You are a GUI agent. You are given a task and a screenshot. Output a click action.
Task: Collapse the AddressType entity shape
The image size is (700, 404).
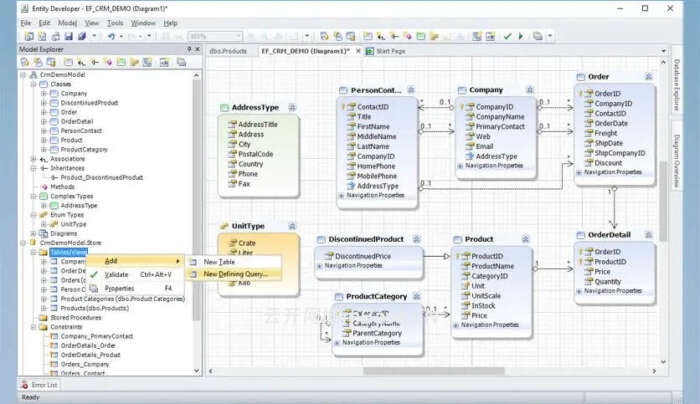tap(291, 107)
